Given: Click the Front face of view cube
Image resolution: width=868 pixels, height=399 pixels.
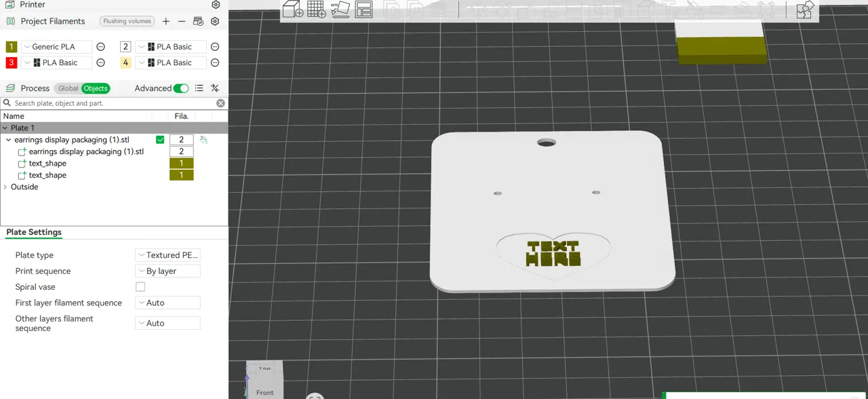Looking at the screenshot, I should [x=265, y=392].
